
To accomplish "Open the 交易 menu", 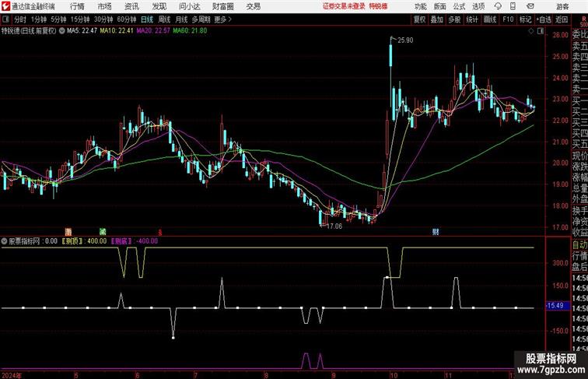I will tap(254, 6).
